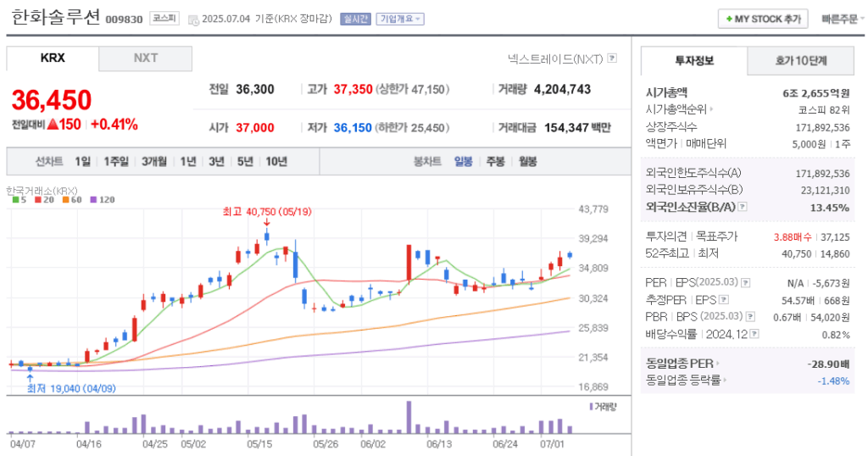
Task: Click the blue arrow at 최저 19,040
Action: coord(30,379)
